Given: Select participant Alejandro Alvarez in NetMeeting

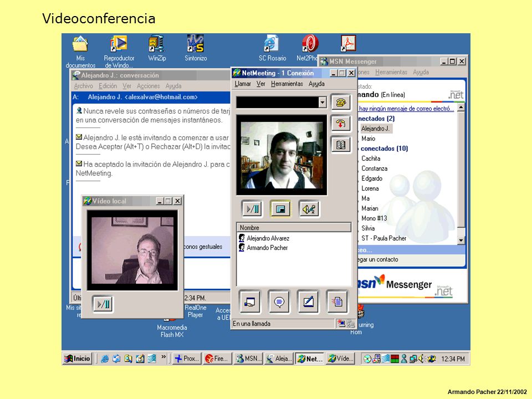Looking at the screenshot, I should [x=268, y=238].
